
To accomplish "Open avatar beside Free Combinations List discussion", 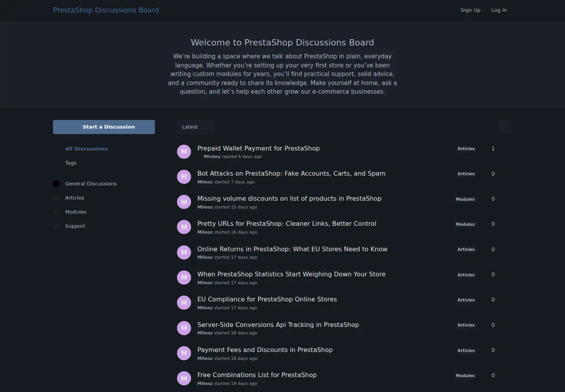I will 184,378.
